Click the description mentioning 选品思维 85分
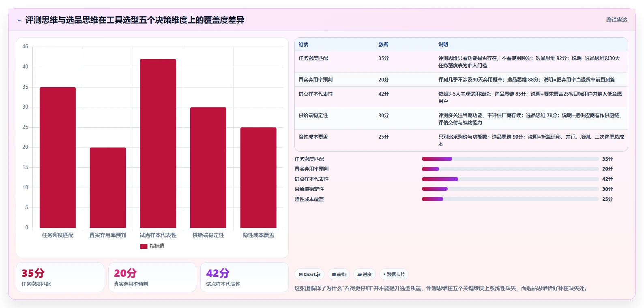 pos(530,98)
